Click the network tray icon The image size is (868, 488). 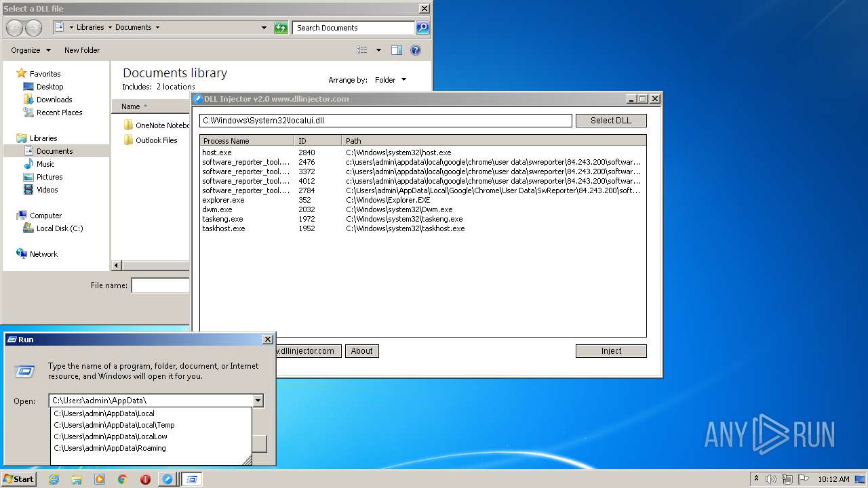tap(787, 479)
